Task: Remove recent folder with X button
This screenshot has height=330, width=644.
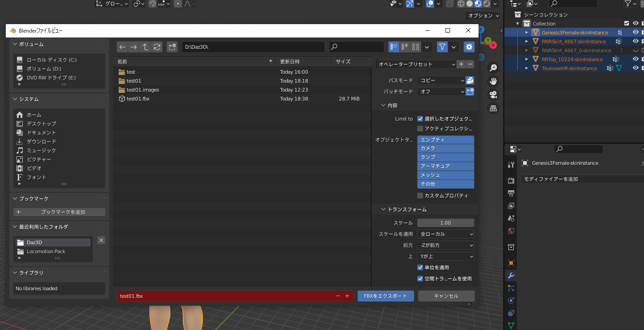Action: click(101, 240)
